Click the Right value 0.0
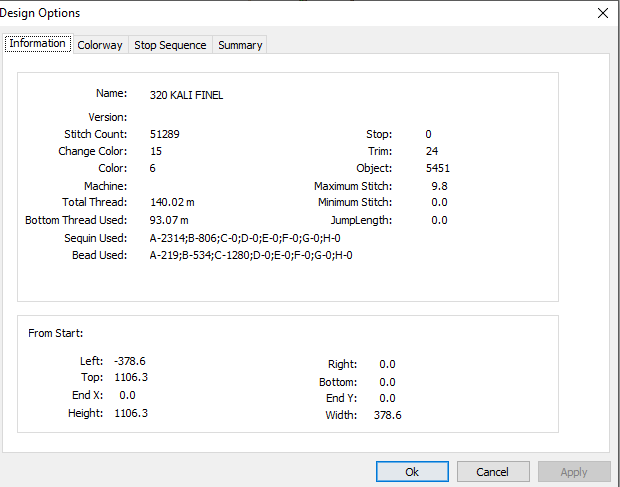620x487 pixels. (x=387, y=364)
